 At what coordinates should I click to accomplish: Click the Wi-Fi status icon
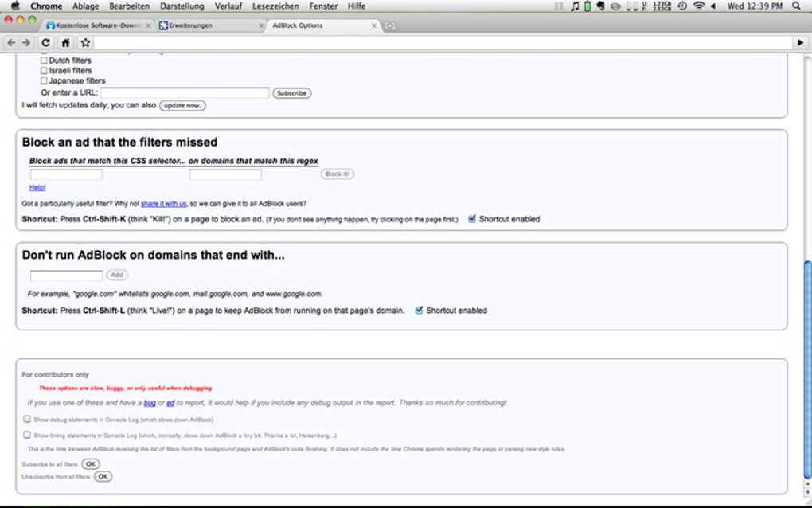click(x=699, y=6)
